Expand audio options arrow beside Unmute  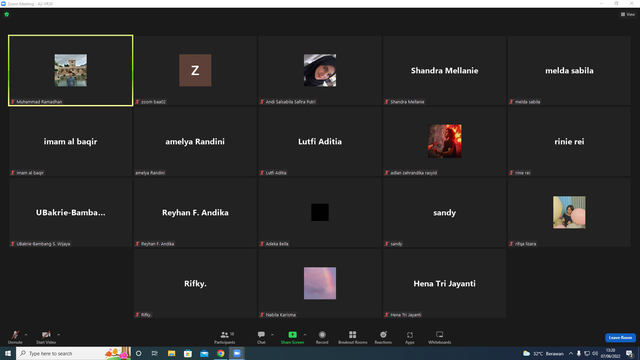click(x=26, y=335)
